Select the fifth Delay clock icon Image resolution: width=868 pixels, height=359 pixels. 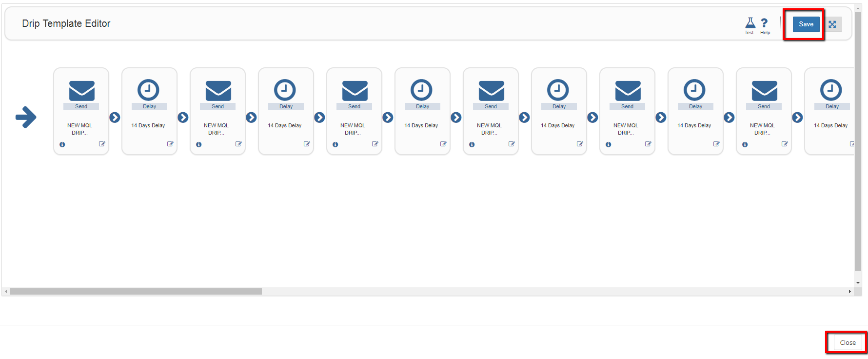tap(694, 90)
